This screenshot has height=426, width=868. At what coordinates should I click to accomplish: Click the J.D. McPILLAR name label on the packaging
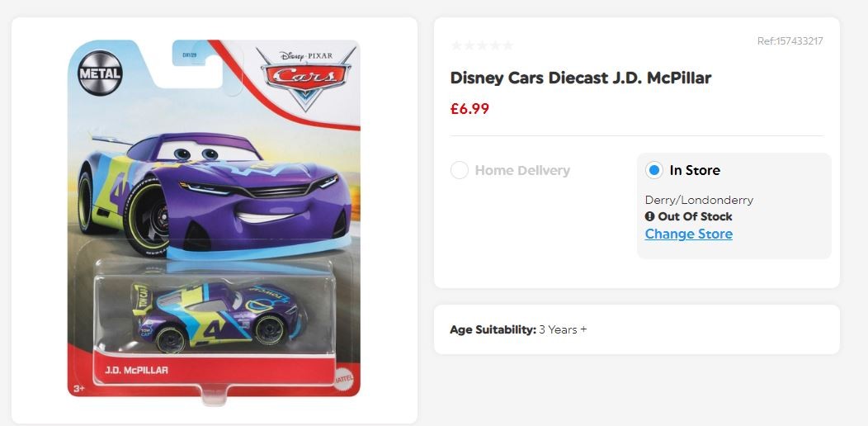(x=136, y=370)
